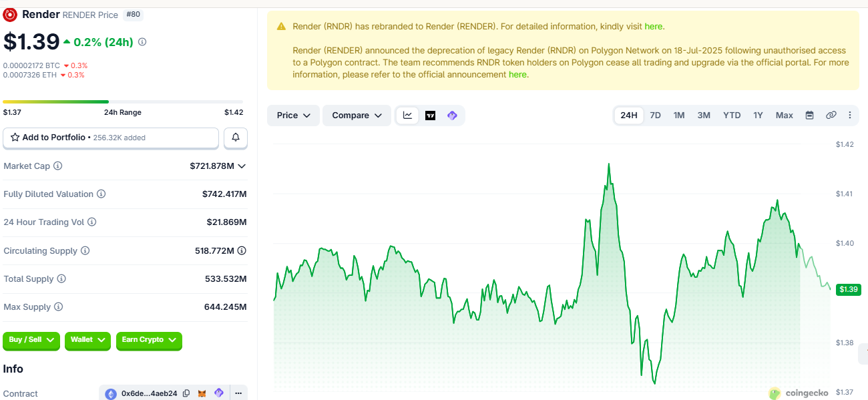Select the 1M time range tab
Image resolution: width=868 pixels, height=400 pixels.
679,116
